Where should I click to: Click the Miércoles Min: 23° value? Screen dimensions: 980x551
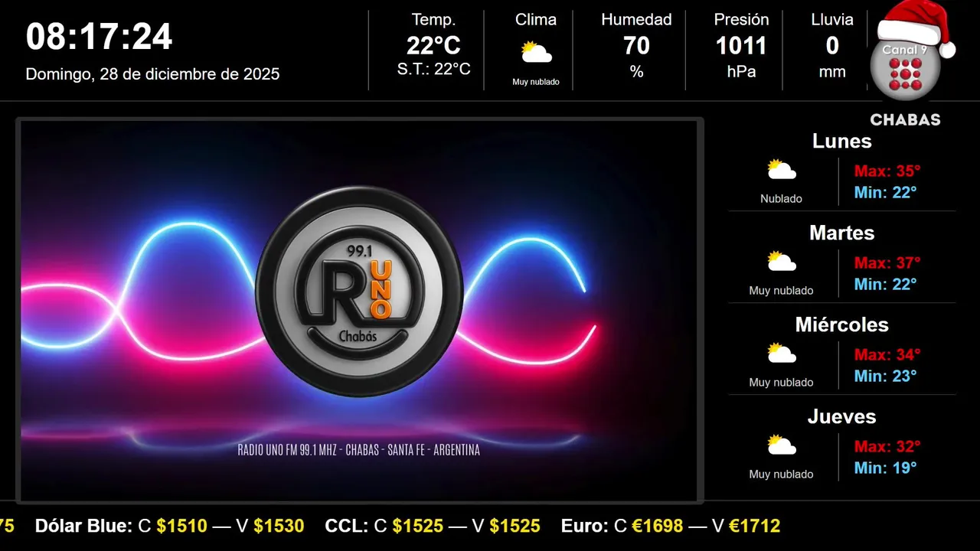[885, 376]
